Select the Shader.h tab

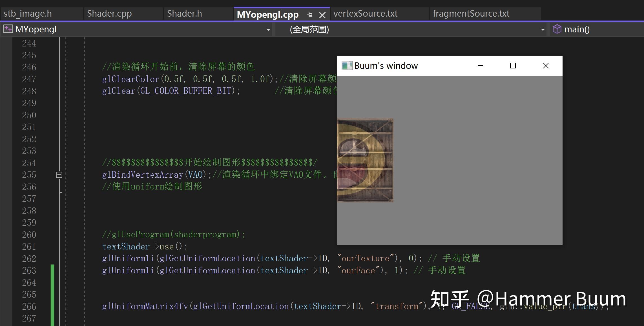coord(184,13)
